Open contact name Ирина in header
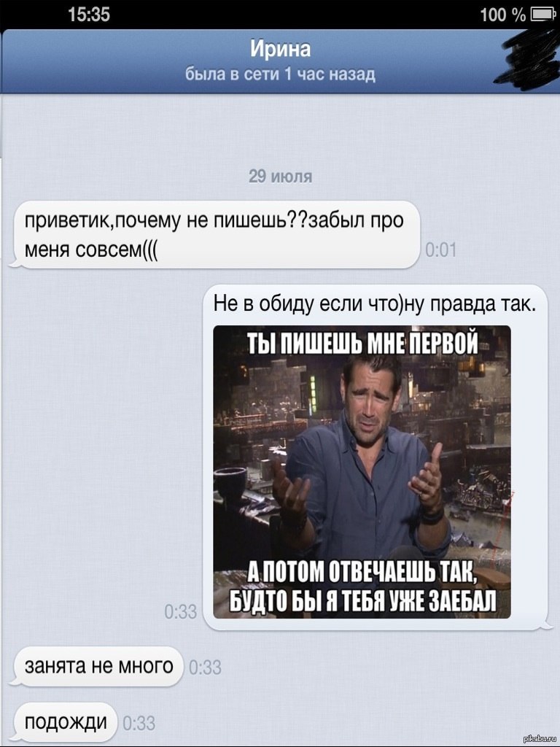 (x=281, y=49)
